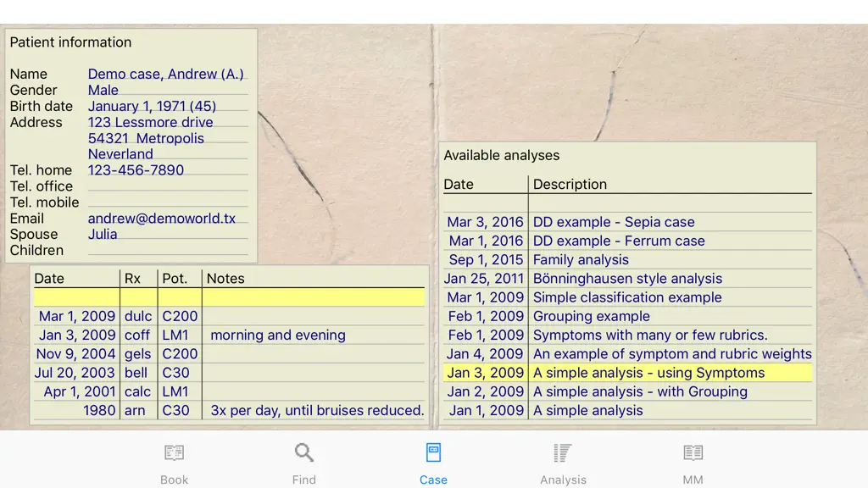Choose A simple analysis - with Grouping
The height and width of the screenshot is (488, 868).
[x=628, y=391]
